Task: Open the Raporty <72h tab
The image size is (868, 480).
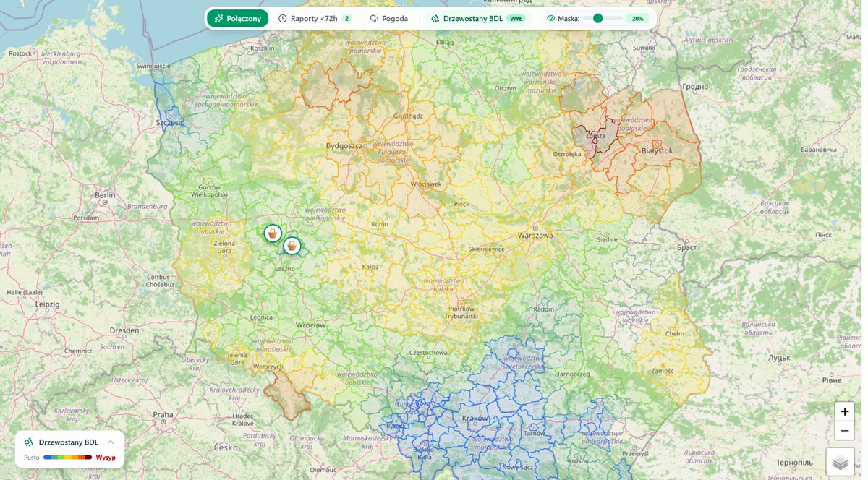Action: tap(315, 18)
